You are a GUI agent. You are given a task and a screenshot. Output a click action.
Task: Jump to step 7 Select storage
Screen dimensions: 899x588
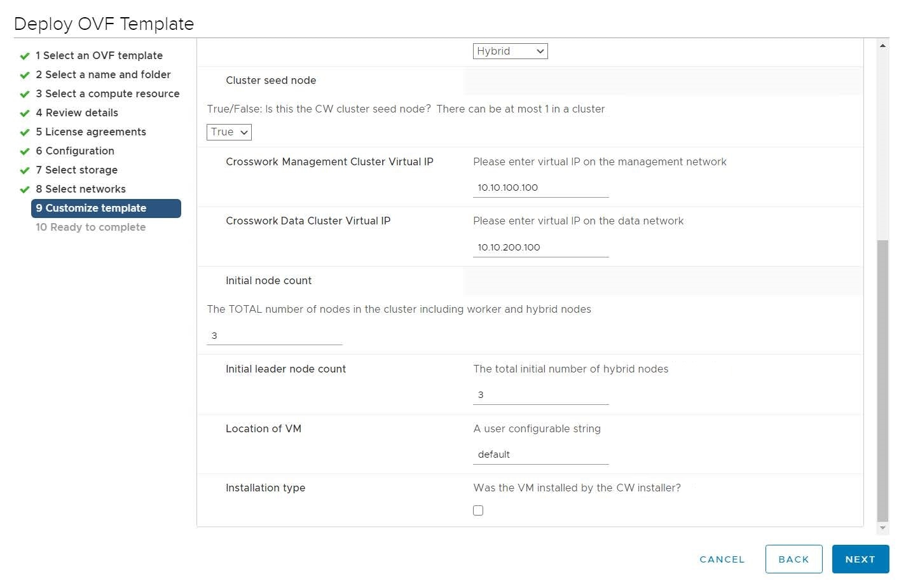coord(76,170)
